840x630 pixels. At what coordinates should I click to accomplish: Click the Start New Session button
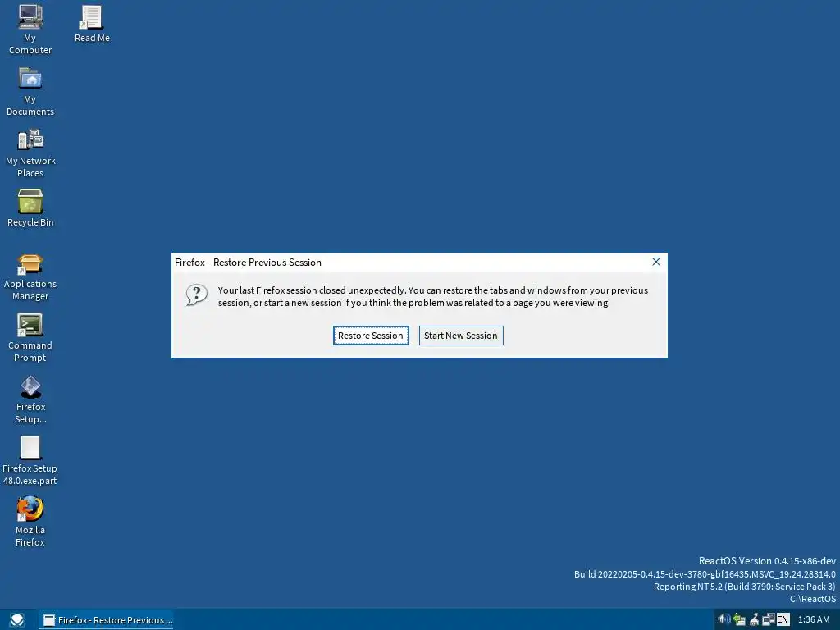(461, 336)
